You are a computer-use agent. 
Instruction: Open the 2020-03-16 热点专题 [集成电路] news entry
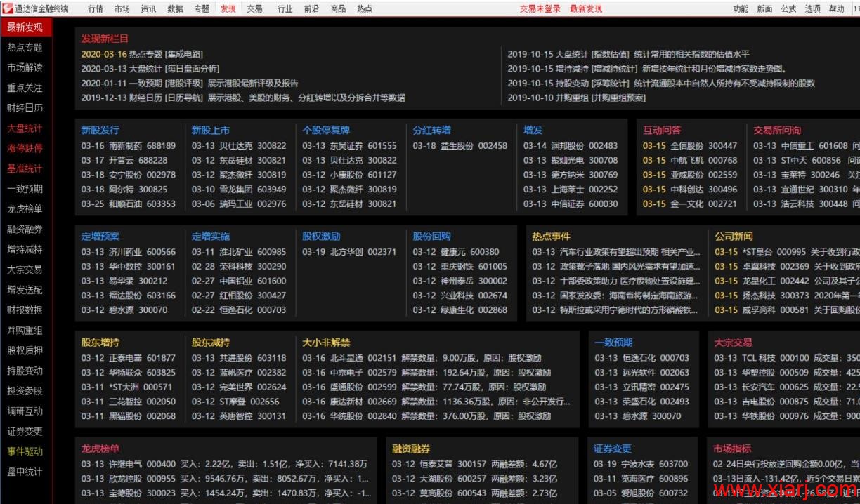pyautogui.click(x=143, y=54)
